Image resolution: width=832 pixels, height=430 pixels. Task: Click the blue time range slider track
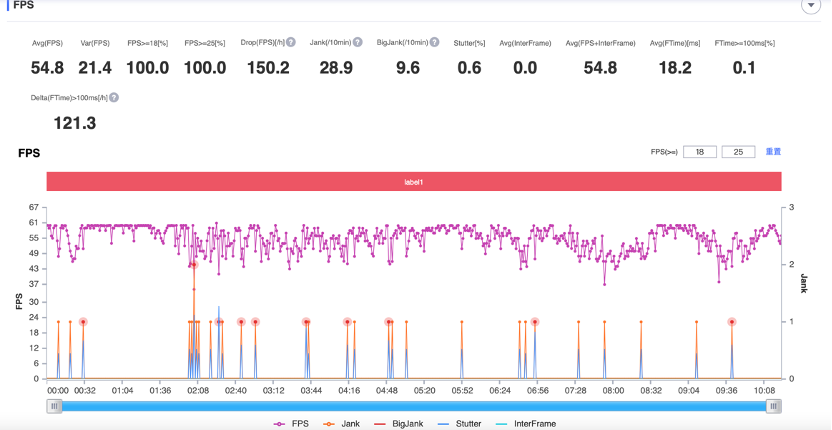[x=413, y=406]
